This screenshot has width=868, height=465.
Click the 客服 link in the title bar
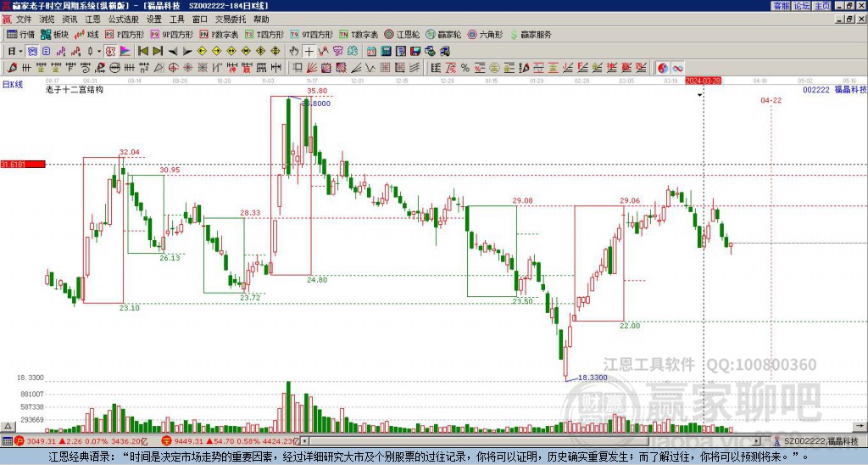tap(781, 6)
